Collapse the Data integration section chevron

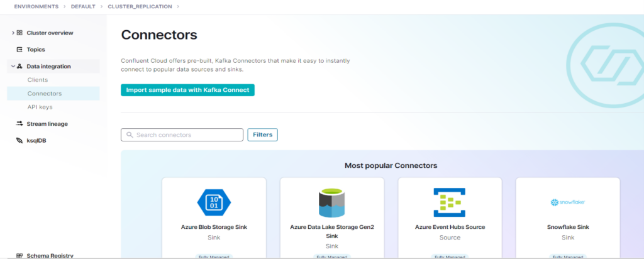pos(13,66)
